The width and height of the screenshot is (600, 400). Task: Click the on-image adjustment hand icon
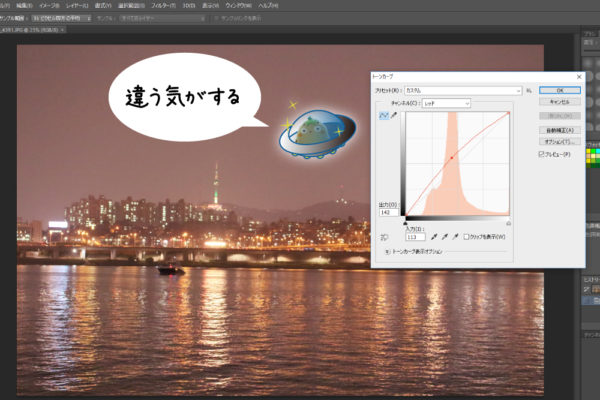point(384,237)
